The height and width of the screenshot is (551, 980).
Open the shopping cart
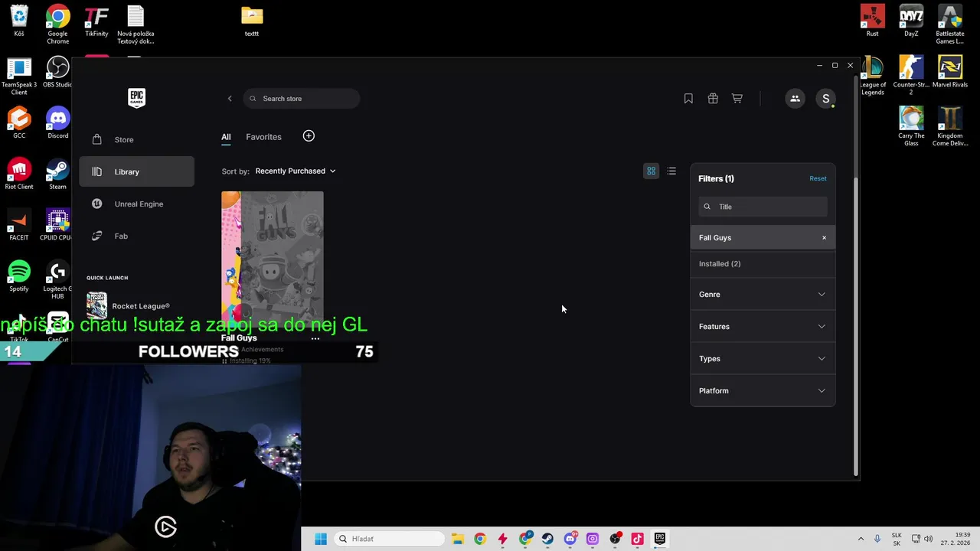(737, 99)
